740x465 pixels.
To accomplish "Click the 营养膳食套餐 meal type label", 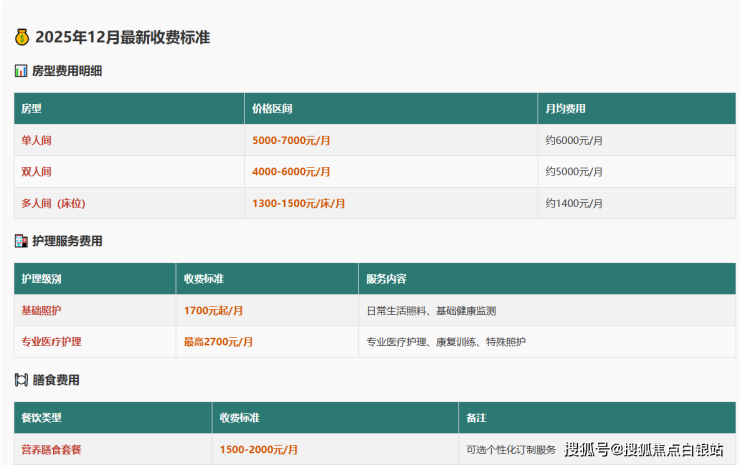I will 52,449.
